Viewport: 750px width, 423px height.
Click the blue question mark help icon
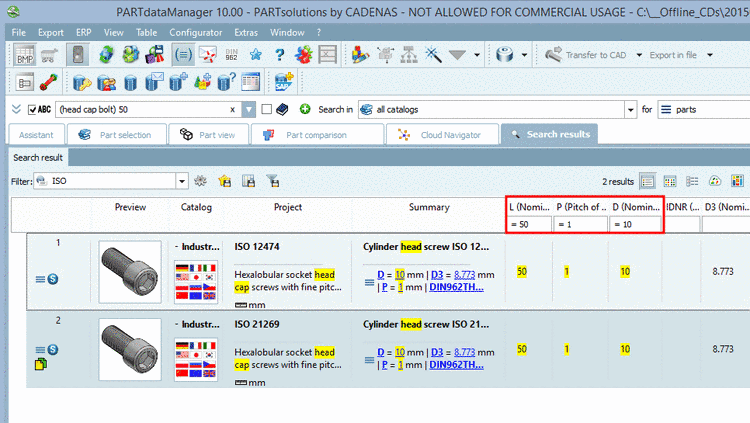point(280,55)
